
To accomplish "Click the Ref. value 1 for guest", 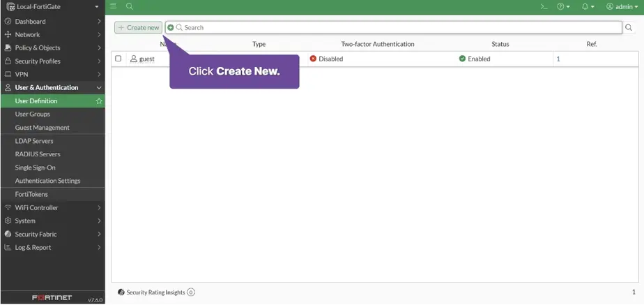I will click(x=558, y=59).
